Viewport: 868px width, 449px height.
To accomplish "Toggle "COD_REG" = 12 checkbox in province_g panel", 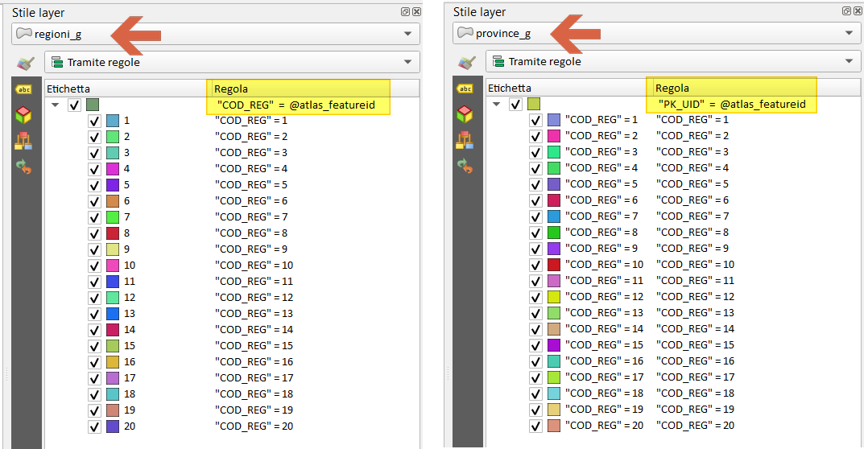I will point(535,297).
